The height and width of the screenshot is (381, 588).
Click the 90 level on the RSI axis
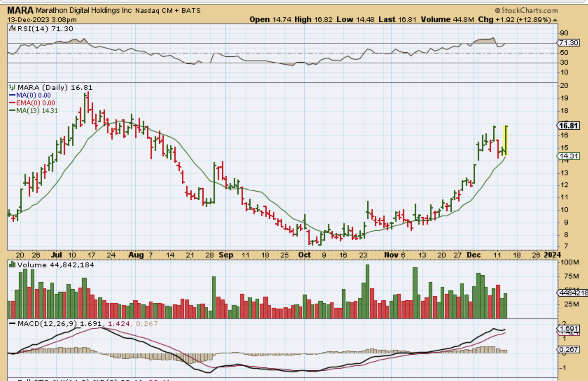(x=564, y=33)
